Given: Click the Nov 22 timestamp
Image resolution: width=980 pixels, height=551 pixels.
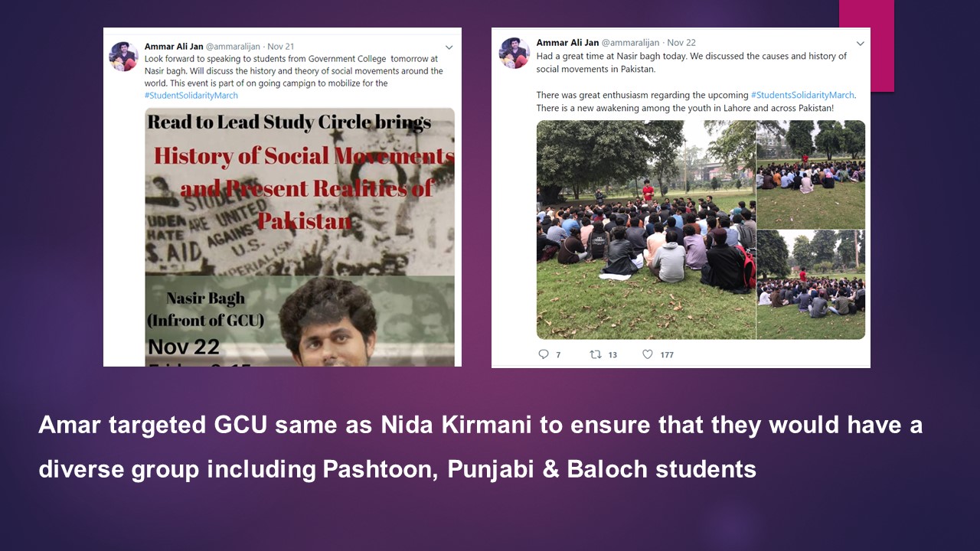Looking at the screenshot, I should click(681, 43).
